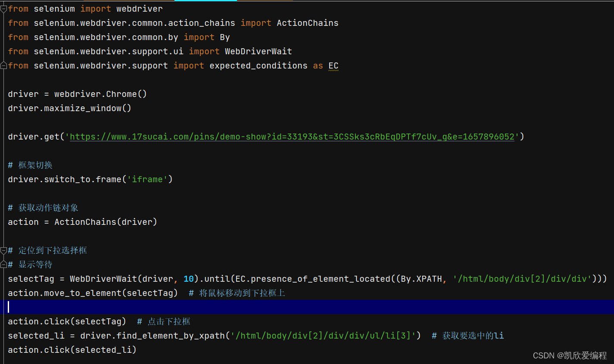Click 'EC.presence_of_element_located' call
Image resolution: width=614 pixels, height=364 pixels.
point(313,279)
